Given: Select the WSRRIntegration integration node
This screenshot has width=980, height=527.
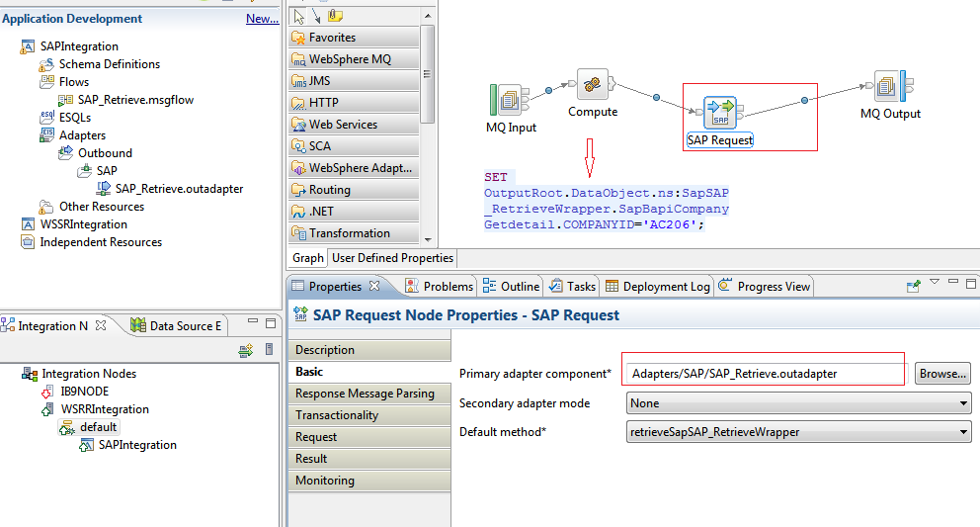Looking at the screenshot, I should 105,409.
